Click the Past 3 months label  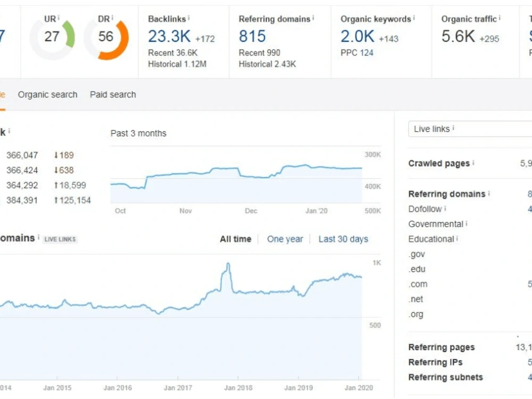click(138, 134)
